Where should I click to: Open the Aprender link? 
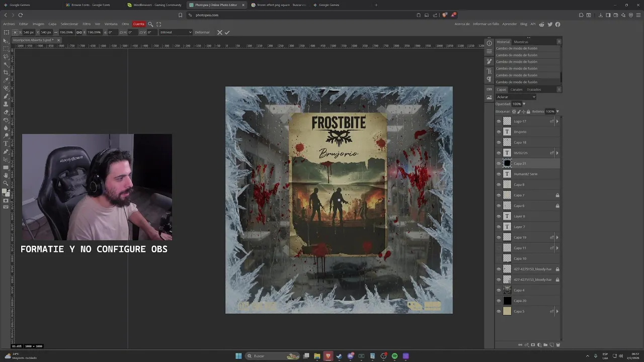(x=510, y=24)
